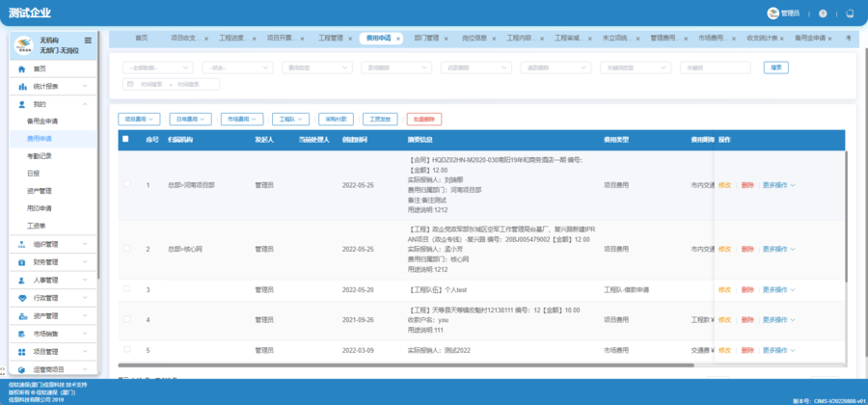Click the heart icon for 行政管理
Viewport: 868px width, 405px height.
(22, 298)
